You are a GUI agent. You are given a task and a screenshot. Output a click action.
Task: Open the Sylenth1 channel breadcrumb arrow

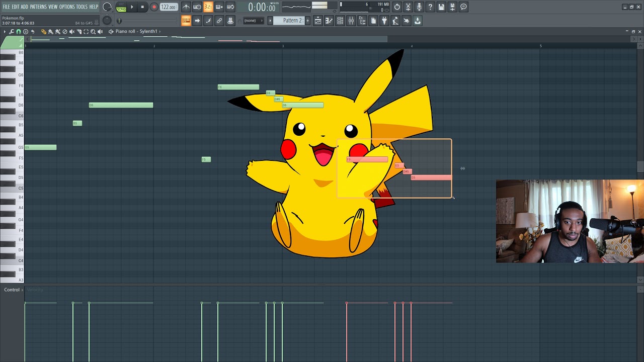[x=160, y=32]
